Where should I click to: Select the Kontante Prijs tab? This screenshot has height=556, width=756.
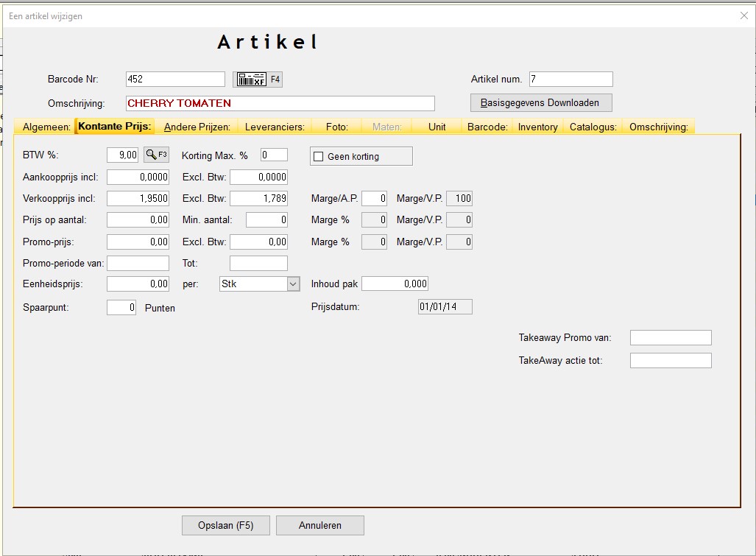(115, 126)
